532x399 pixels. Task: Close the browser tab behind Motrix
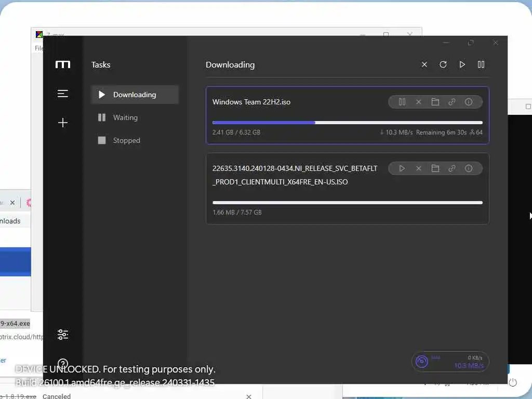[12, 203]
